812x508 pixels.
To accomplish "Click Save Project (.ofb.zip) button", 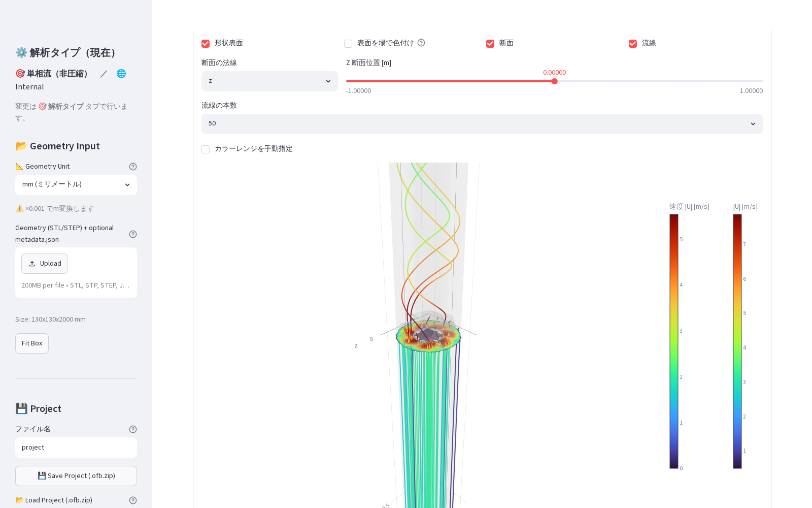I will pos(76,476).
